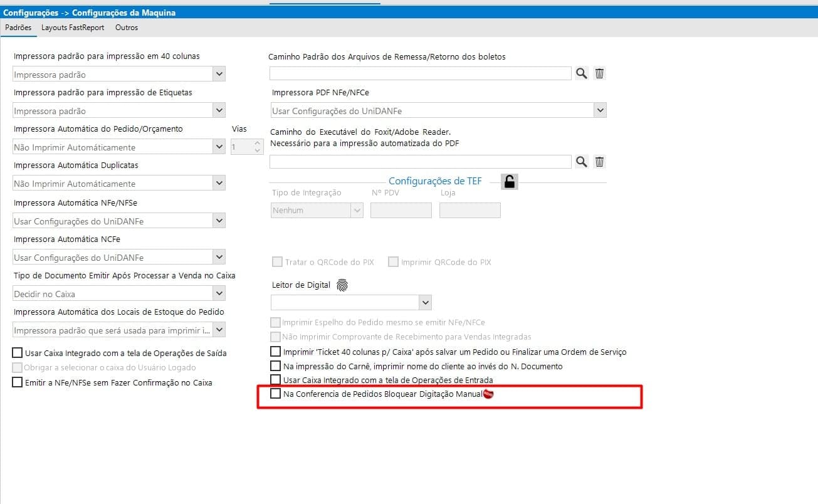
Task: Click the fingerprint icon next to Leitor de Digital
Action: (x=342, y=285)
